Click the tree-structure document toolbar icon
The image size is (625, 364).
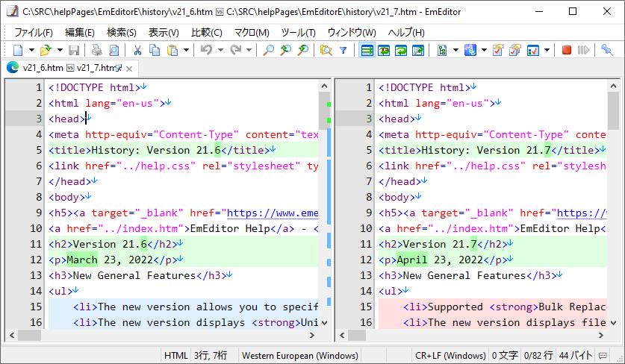442,50
